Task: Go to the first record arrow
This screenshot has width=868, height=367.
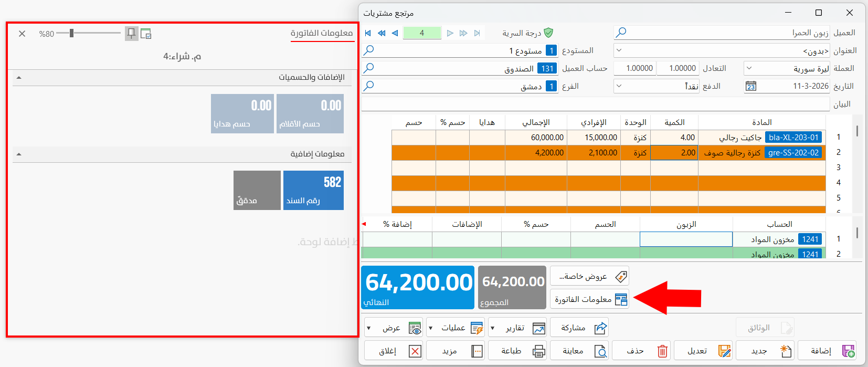Action: point(368,33)
